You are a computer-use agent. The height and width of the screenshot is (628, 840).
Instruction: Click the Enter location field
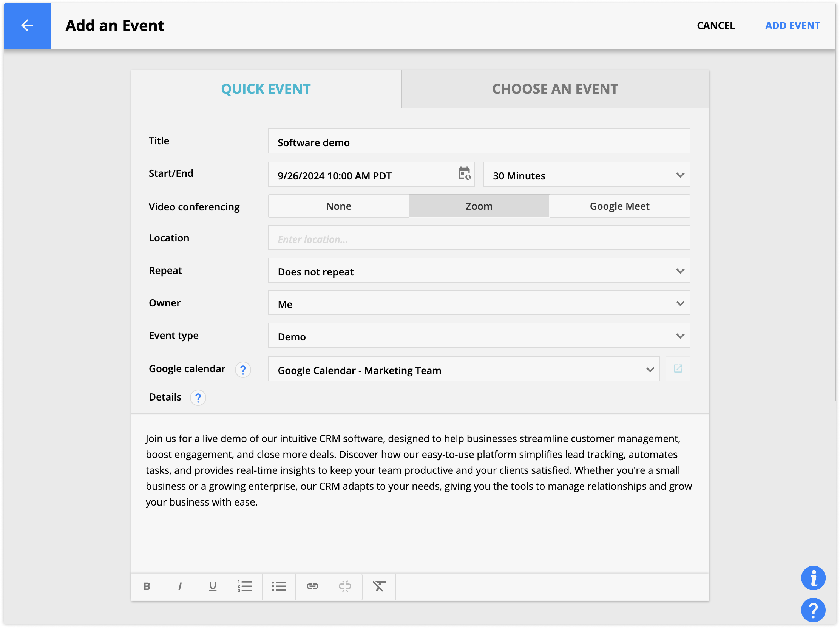[x=479, y=238]
